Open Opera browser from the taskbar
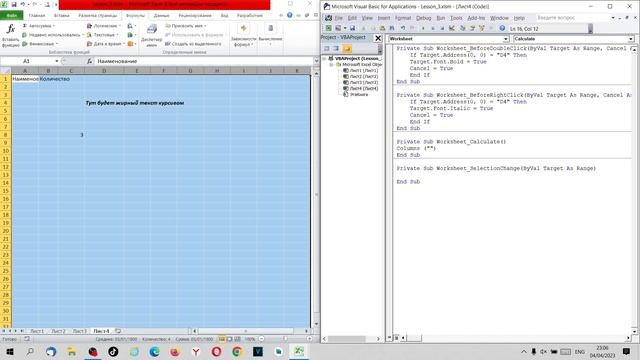Viewport: 640px width, 360px height. point(216,351)
